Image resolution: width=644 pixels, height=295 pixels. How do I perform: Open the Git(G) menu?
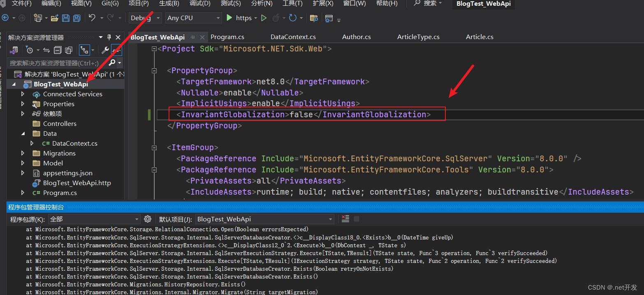110,3
